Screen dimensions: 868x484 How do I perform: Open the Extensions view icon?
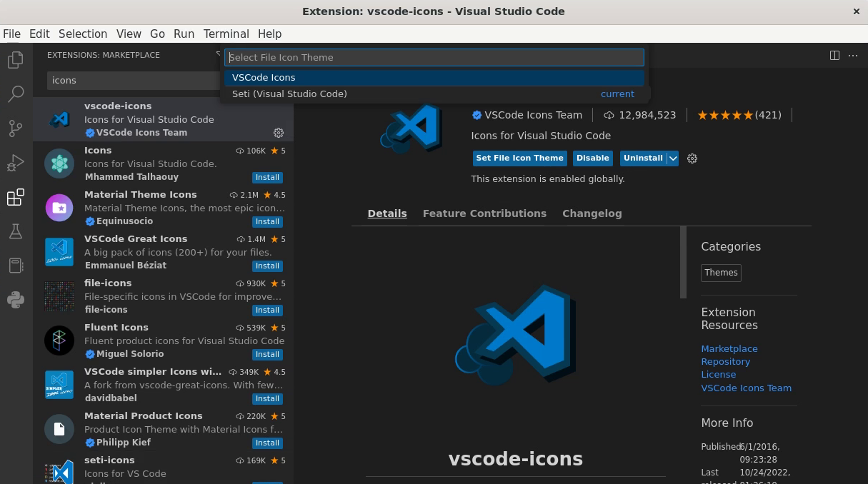16,197
